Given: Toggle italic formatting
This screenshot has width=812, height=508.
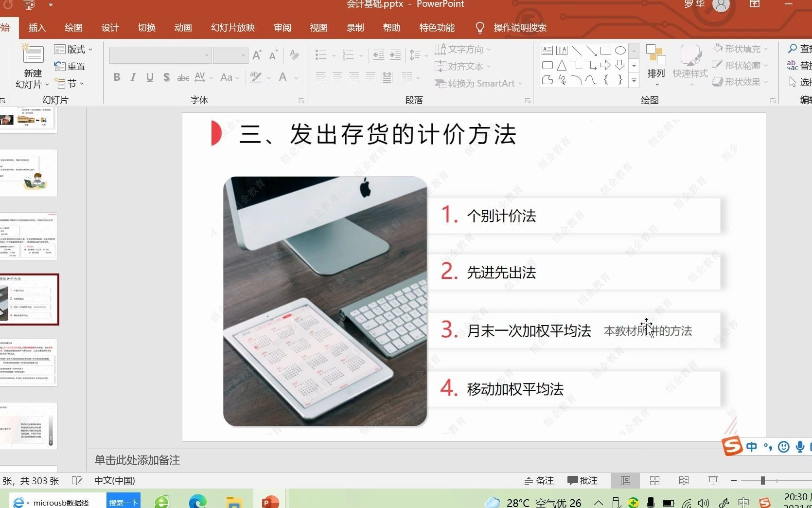Looking at the screenshot, I should click(x=133, y=77).
